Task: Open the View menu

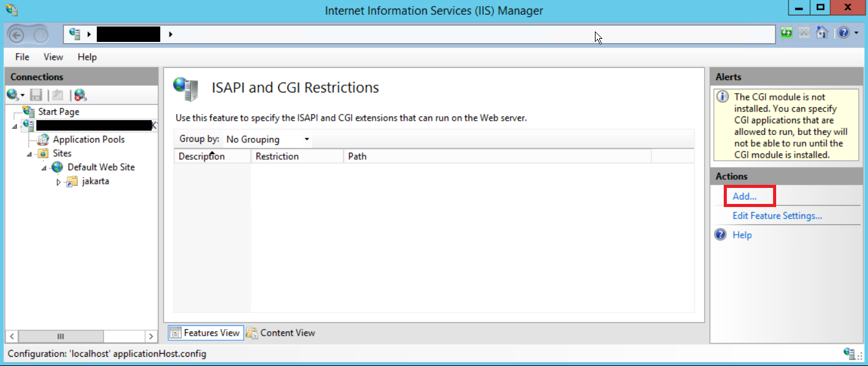Action: (x=53, y=57)
